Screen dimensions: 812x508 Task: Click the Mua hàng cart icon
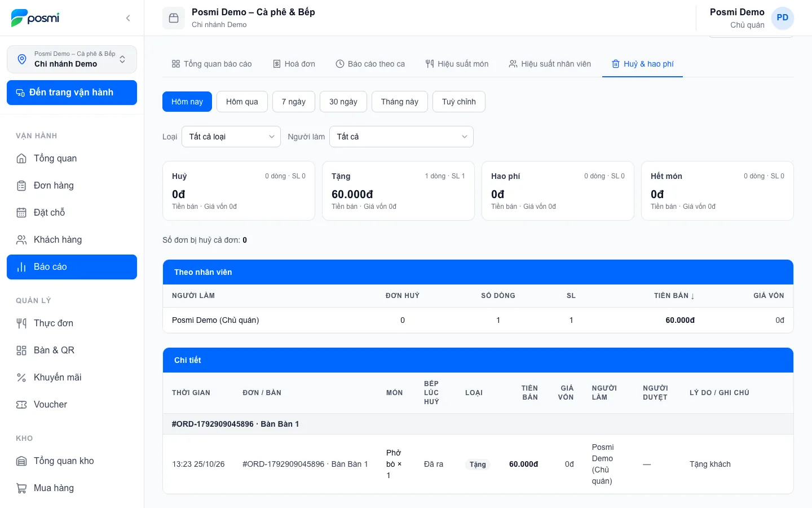21,488
